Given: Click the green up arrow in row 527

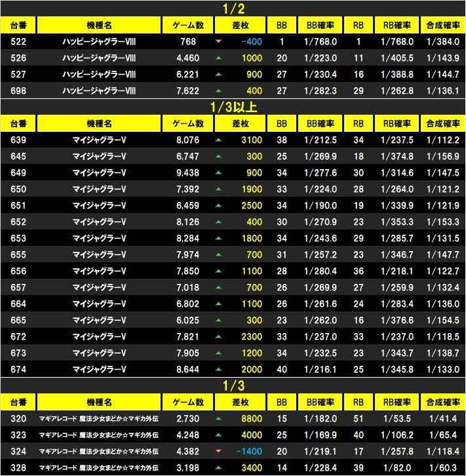Looking at the screenshot, I should (218, 74).
